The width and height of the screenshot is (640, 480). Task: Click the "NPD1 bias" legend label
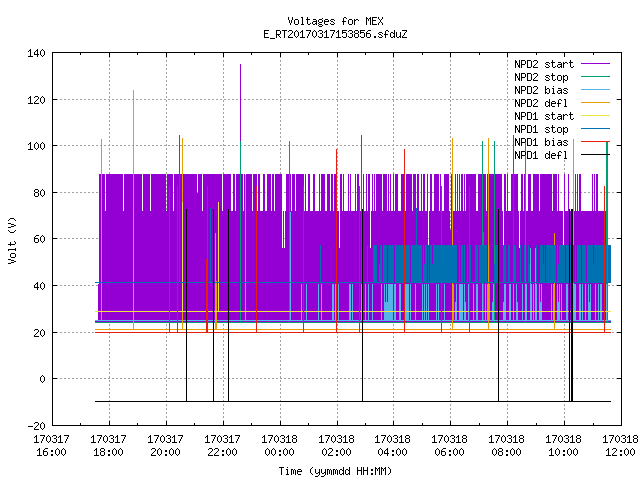(541, 142)
